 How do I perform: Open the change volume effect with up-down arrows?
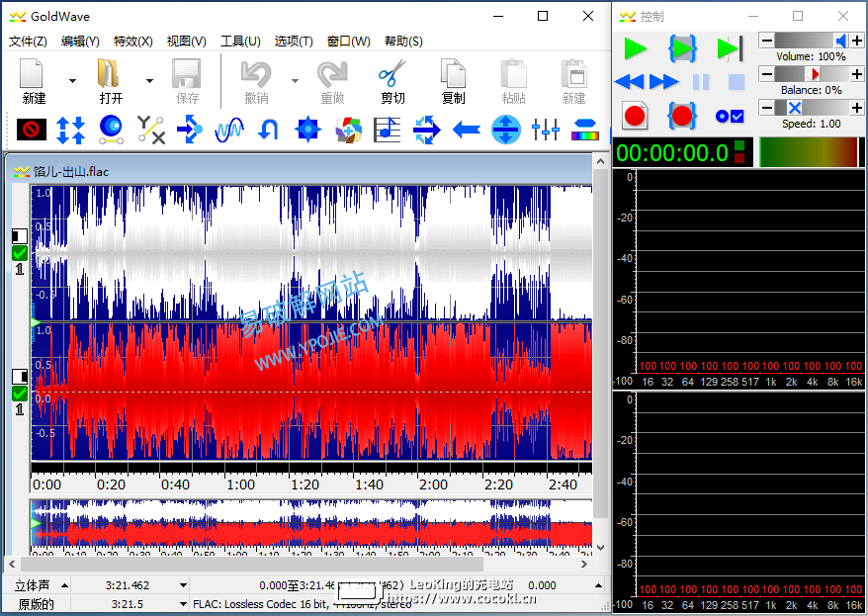pos(71,131)
